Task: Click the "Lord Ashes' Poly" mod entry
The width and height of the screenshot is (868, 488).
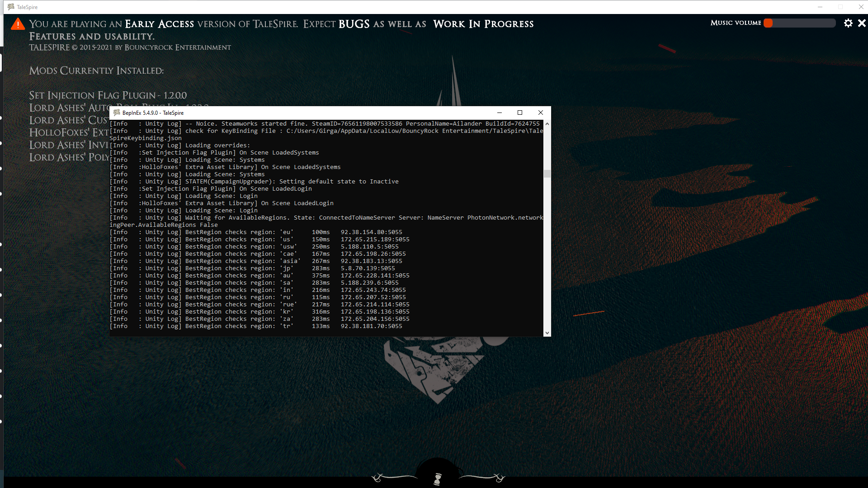Action: (x=69, y=157)
